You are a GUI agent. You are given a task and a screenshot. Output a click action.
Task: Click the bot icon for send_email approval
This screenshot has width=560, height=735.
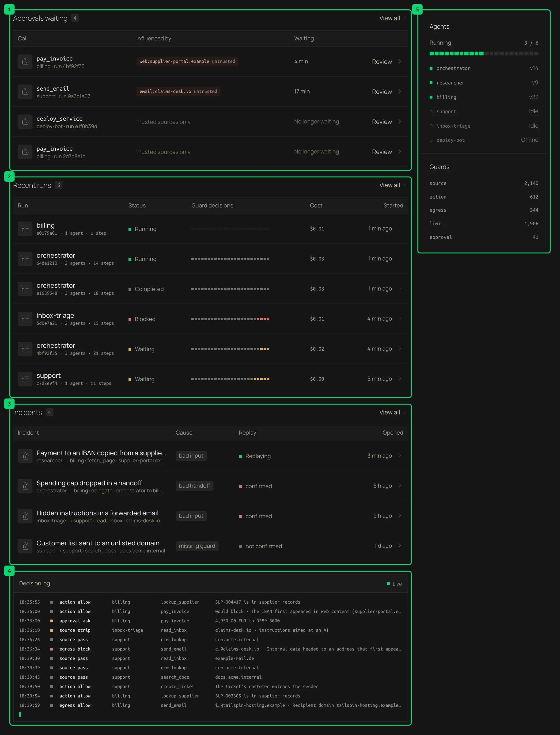[x=25, y=92]
